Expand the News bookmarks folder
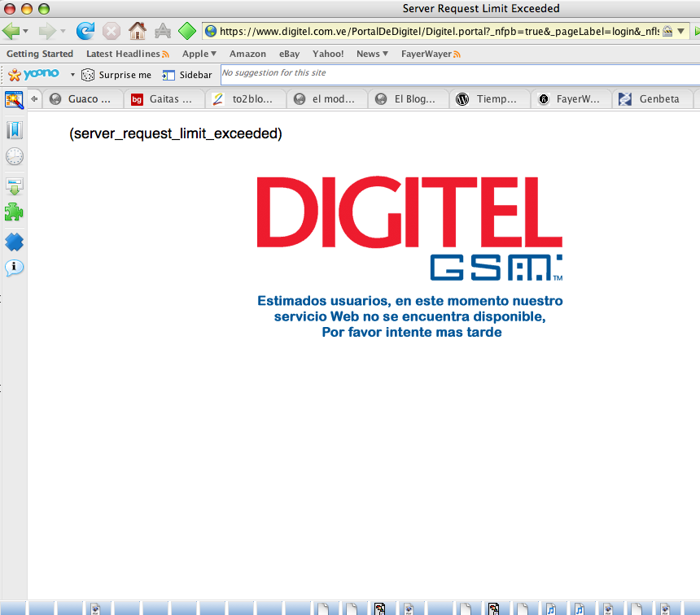 point(372,54)
